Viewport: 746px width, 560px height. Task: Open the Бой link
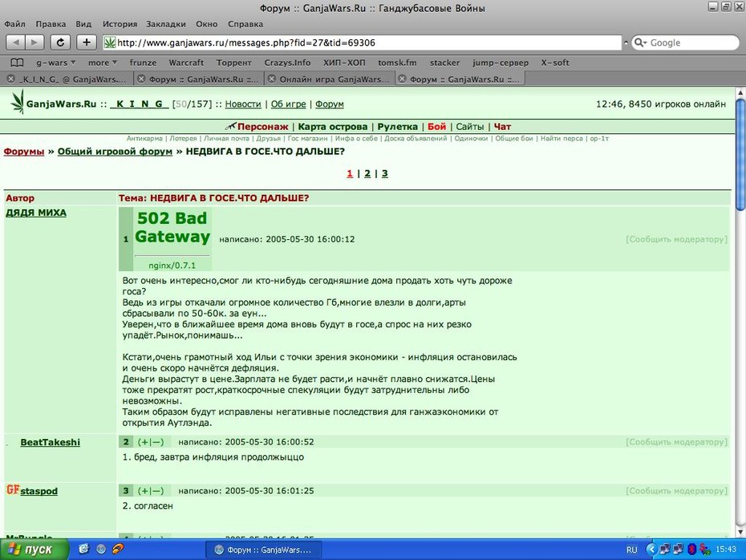tap(436, 127)
